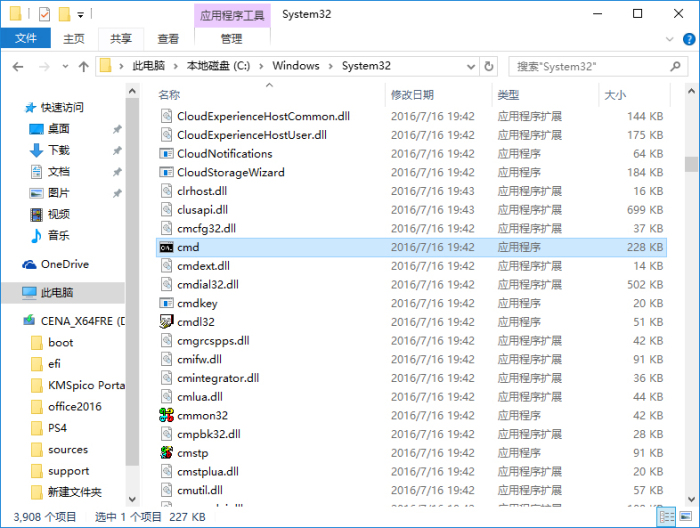Open the cmd application file icon
The width and height of the screenshot is (700, 528).
pos(166,247)
